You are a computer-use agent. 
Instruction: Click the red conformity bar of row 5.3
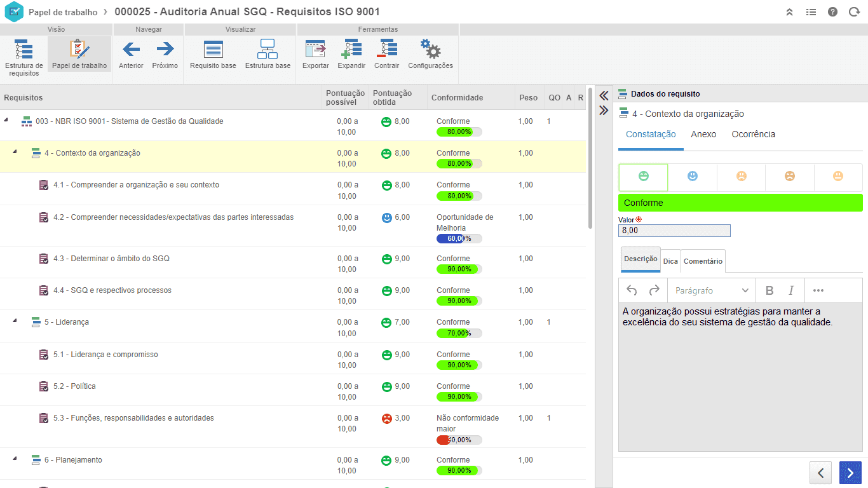tap(459, 440)
